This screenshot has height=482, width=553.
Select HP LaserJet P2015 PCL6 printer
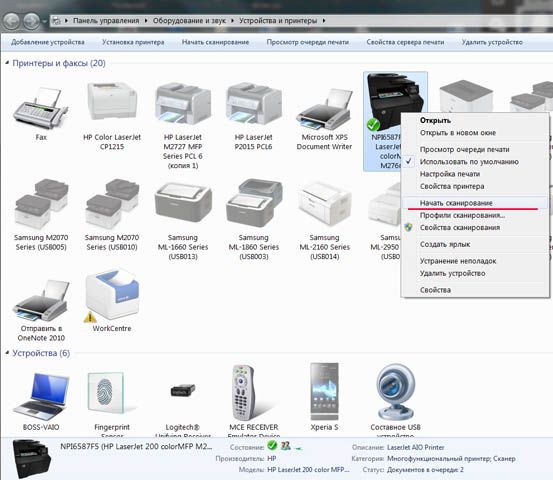coord(254,104)
